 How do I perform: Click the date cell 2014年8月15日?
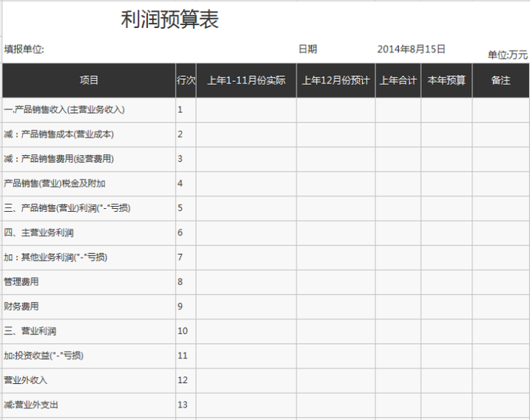click(412, 49)
